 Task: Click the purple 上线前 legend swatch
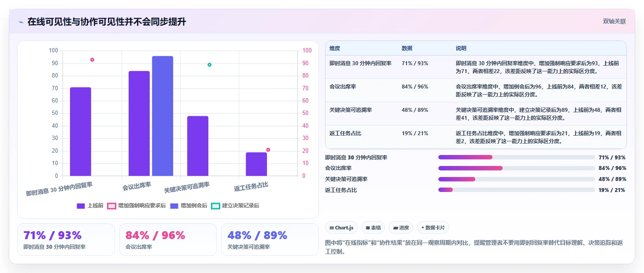coord(81,206)
